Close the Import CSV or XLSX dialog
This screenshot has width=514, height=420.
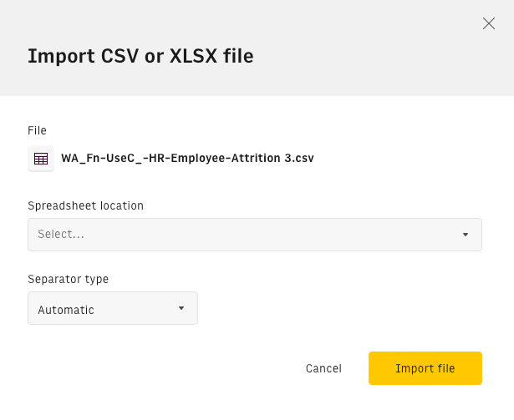click(488, 23)
